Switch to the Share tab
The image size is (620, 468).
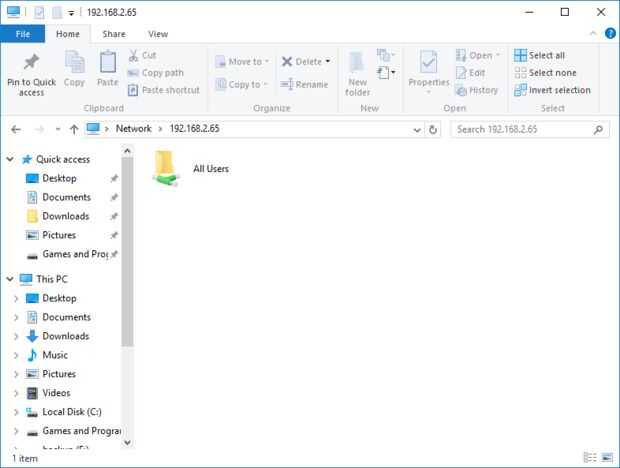pyautogui.click(x=114, y=34)
